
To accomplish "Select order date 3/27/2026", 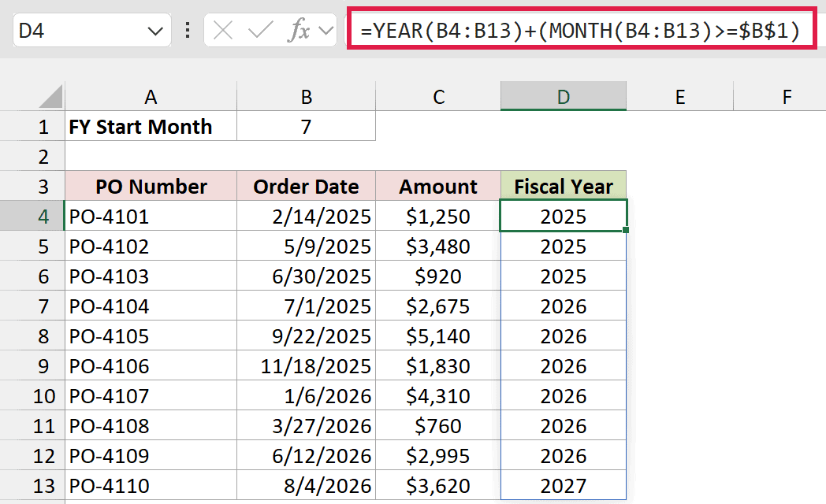I will (306, 425).
